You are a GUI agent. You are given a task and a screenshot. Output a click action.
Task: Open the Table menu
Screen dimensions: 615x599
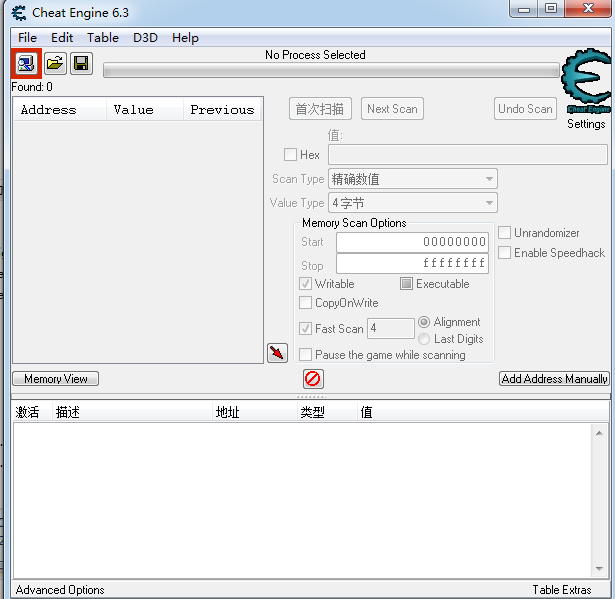103,38
